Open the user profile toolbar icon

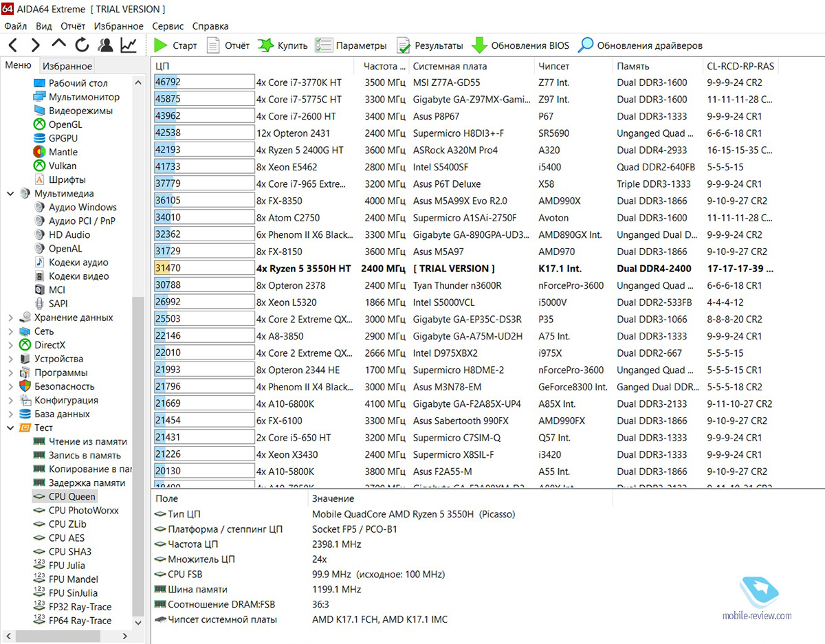tap(105, 45)
